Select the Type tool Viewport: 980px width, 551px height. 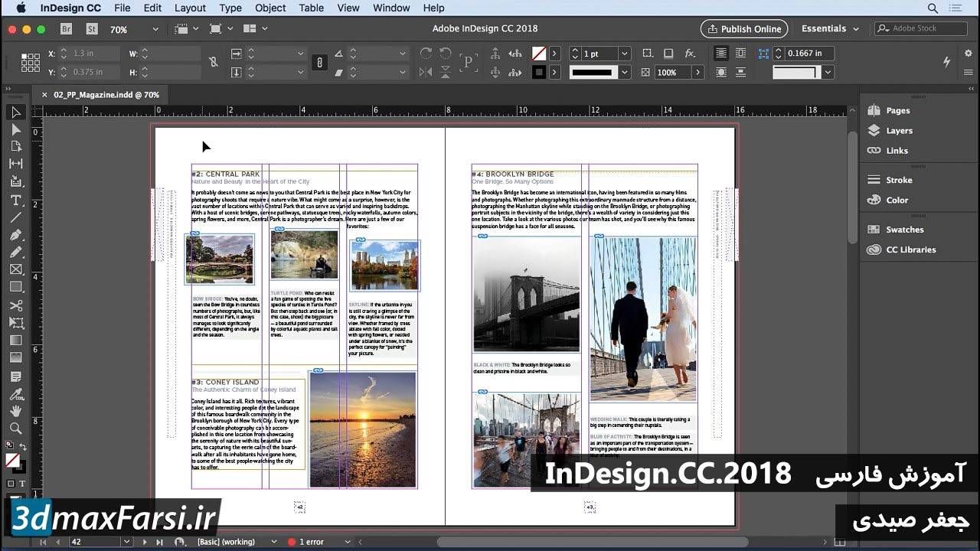(15, 201)
